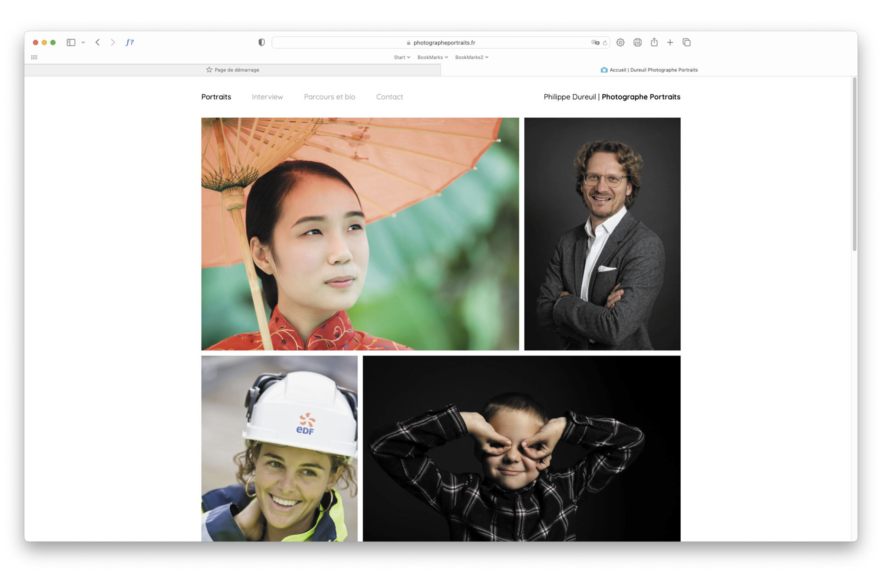Select the Accueil Dureuil Photographe Portraits tab
The height and width of the screenshot is (588, 882).
pos(649,70)
